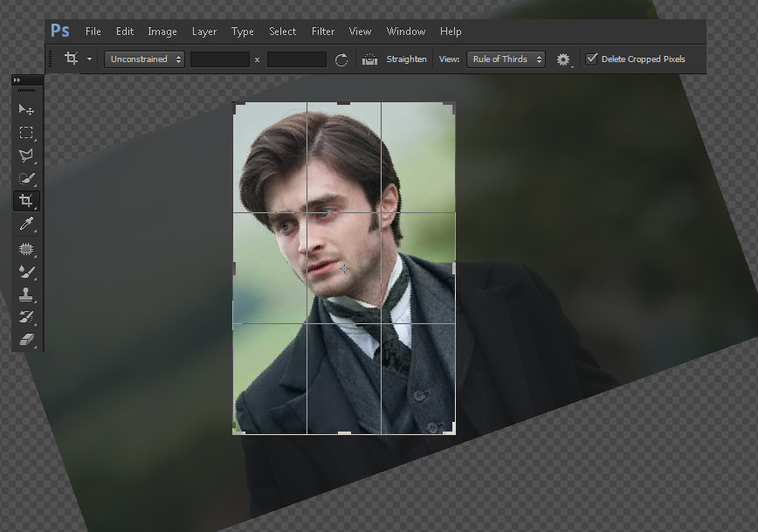Open the Filter menu

[x=323, y=31]
